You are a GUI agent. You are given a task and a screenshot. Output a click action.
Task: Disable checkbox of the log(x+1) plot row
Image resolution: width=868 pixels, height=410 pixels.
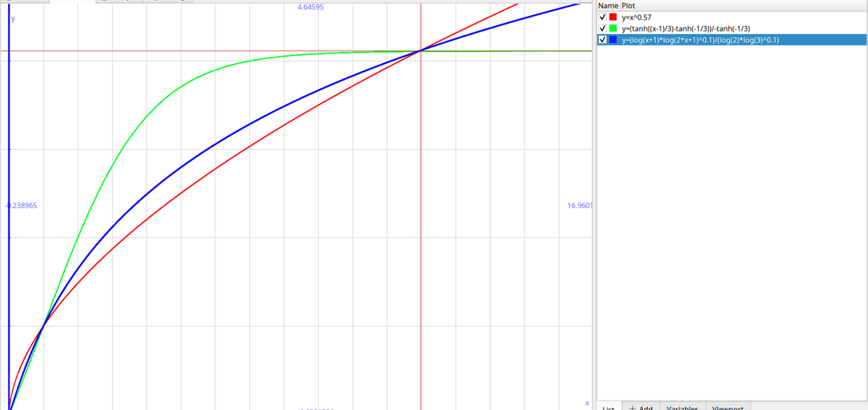tap(603, 40)
